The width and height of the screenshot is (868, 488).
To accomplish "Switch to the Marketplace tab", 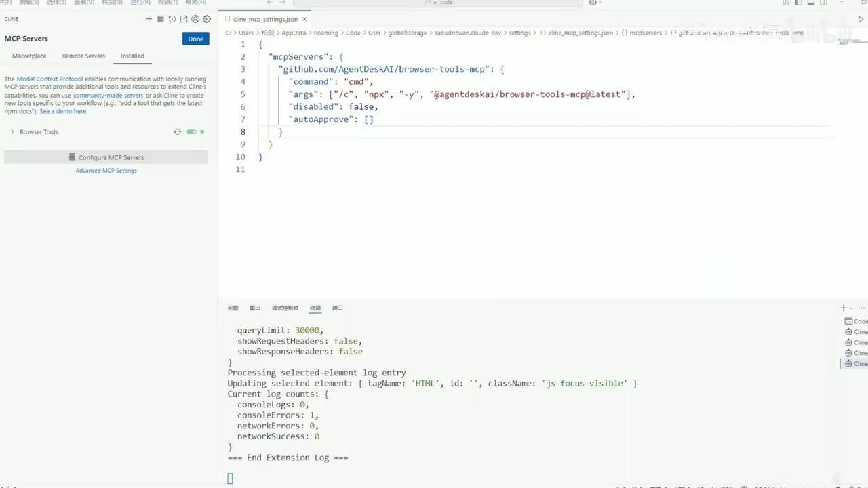I will click(x=28, y=56).
